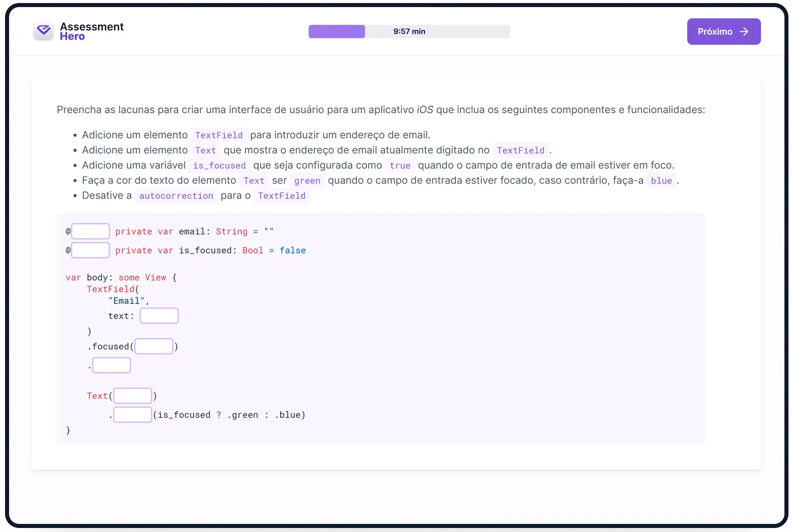Click the blank field after 'text:'
Screen dimensions: 792x532
(x=159, y=315)
